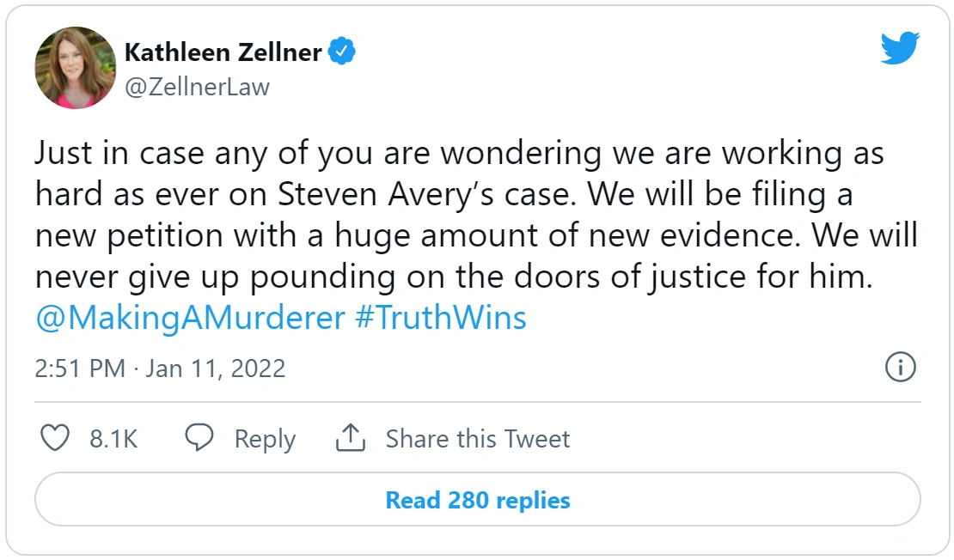The height and width of the screenshot is (560, 954).
Task: Click the reply speech bubble icon
Action: [x=199, y=439]
